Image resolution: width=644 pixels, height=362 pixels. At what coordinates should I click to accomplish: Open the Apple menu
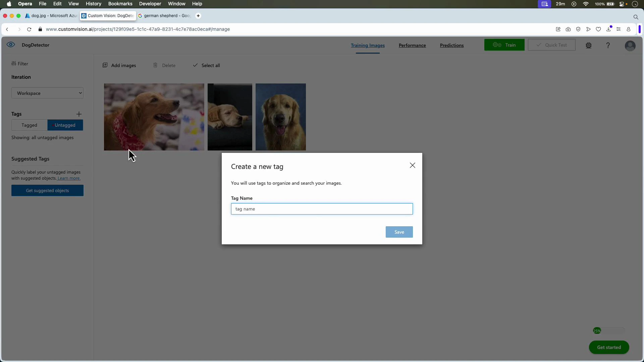pyautogui.click(x=9, y=4)
